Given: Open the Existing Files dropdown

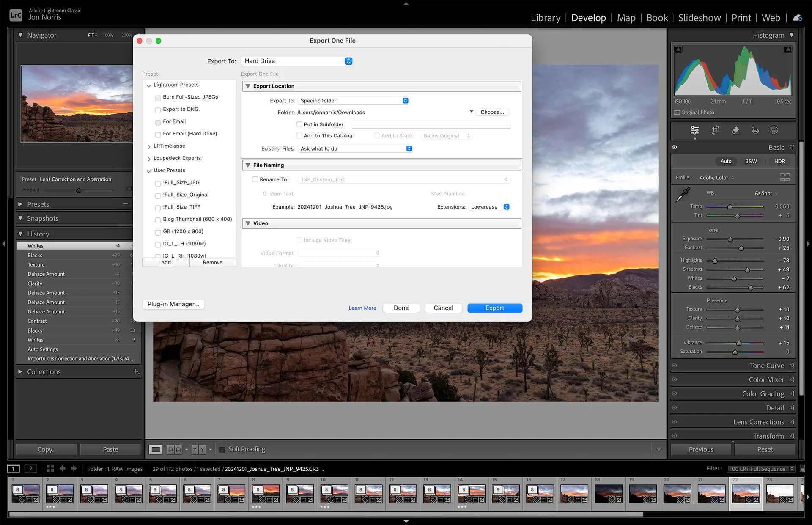Looking at the screenshot, I should [x=355, y=148].
